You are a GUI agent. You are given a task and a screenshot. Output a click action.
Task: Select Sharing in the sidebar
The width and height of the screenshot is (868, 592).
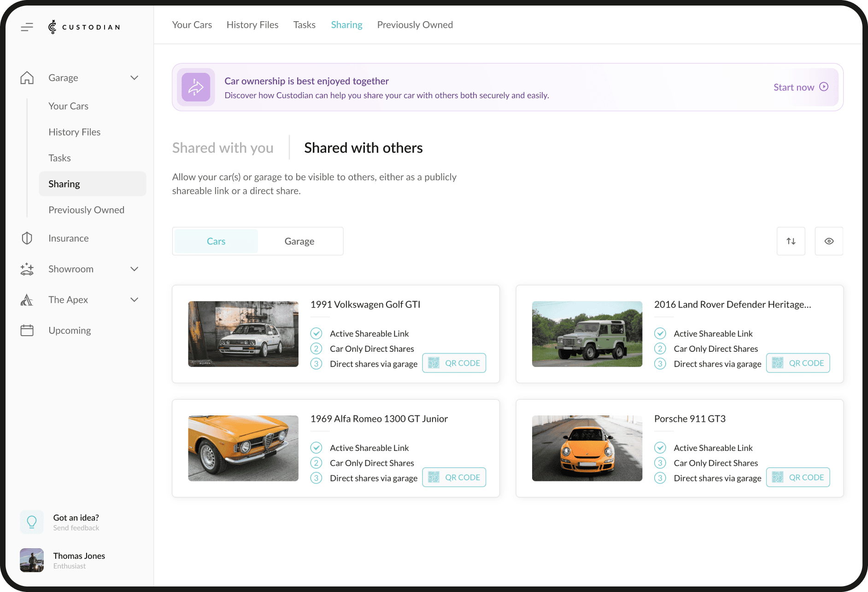click(93, 184)
